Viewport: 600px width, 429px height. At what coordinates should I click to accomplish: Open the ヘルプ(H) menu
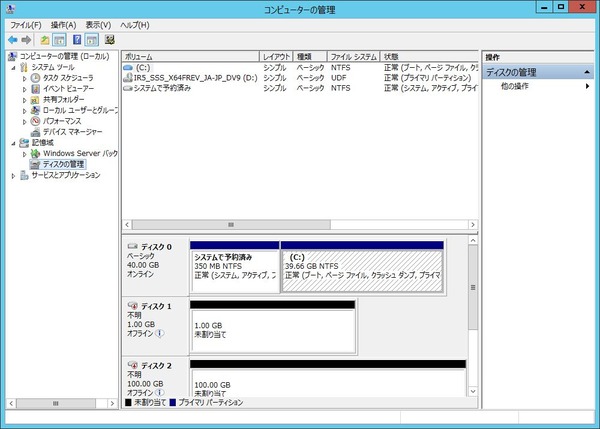tap(135, 25)
